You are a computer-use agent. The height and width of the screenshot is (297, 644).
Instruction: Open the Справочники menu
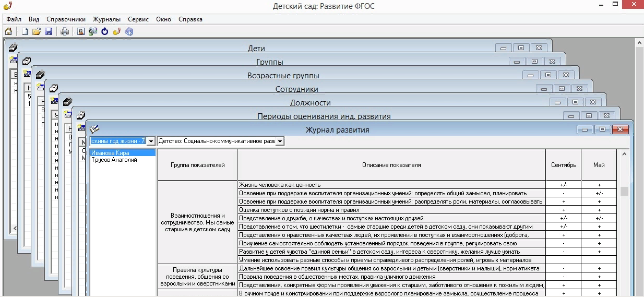click(x=66, y=19)
